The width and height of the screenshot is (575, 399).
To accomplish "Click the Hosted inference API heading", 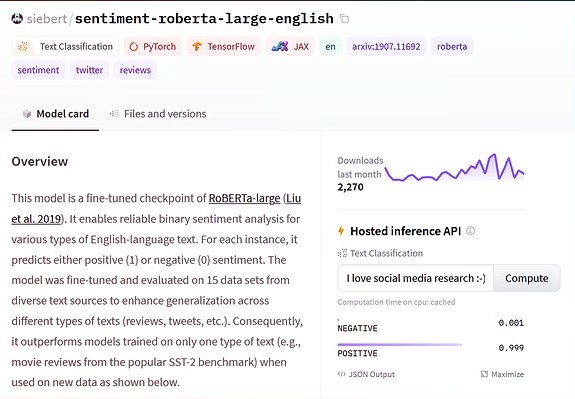I will tap(406, 231).
